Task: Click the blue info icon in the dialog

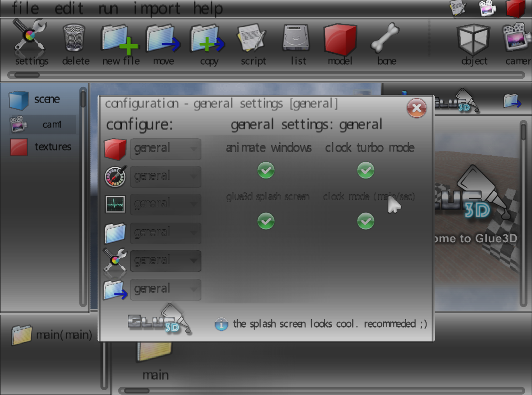Action: point(221,324)
